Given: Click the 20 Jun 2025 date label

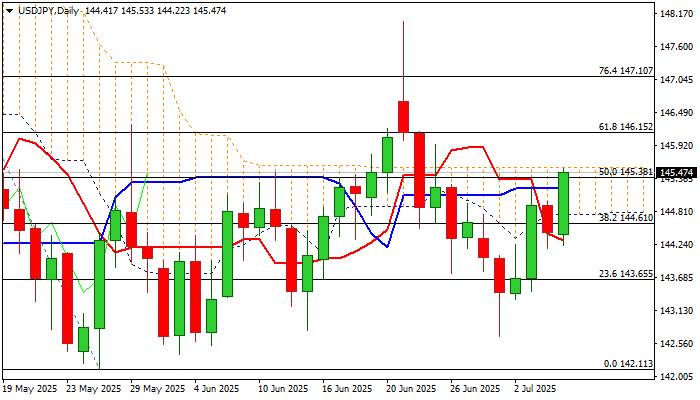Looking at the screenshot, I should tap(411, 389).
